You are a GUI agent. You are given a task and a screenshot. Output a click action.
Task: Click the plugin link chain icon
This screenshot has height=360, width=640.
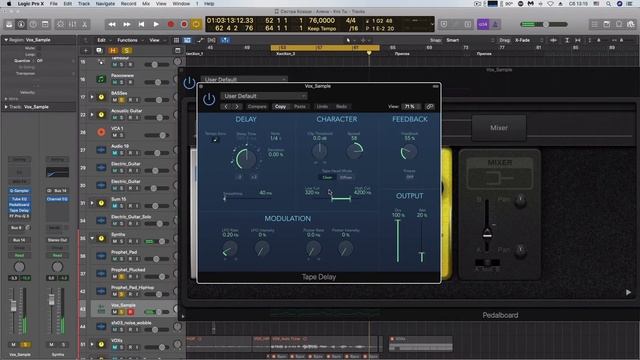429,107
